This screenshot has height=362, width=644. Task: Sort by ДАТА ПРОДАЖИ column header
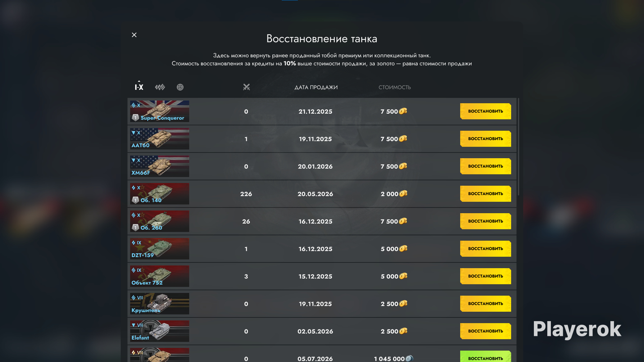tap(316, 87)
